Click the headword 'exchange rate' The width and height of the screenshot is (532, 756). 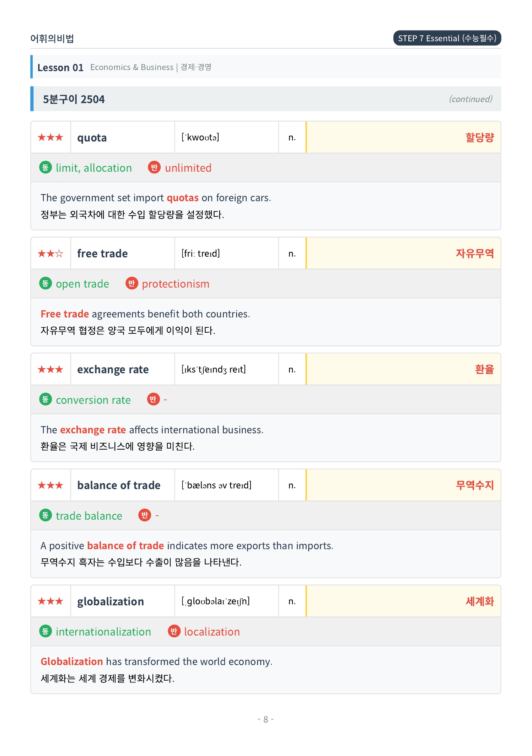[x=113, y=370]
